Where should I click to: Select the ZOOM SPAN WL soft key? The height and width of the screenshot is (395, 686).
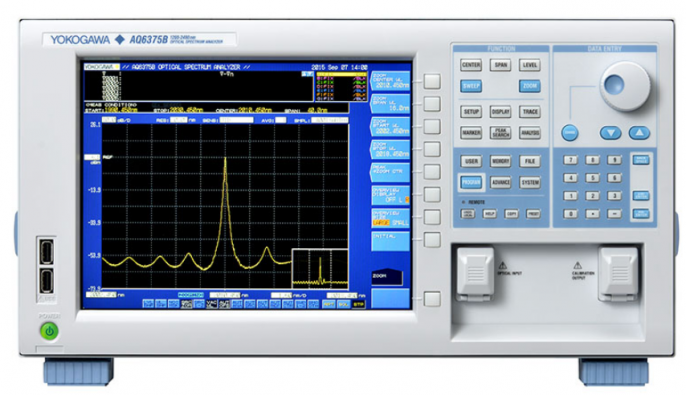tap(390, 104)
